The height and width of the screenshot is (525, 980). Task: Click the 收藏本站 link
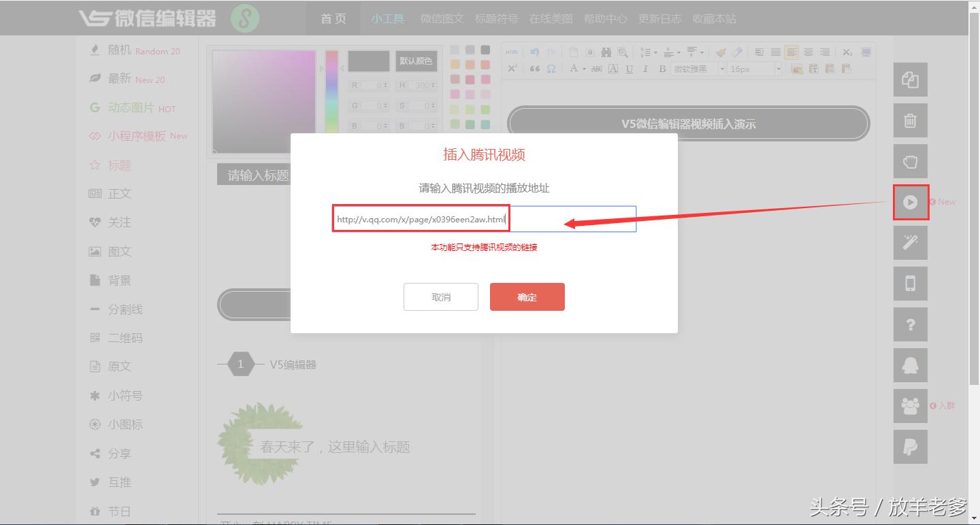[715, 18]
